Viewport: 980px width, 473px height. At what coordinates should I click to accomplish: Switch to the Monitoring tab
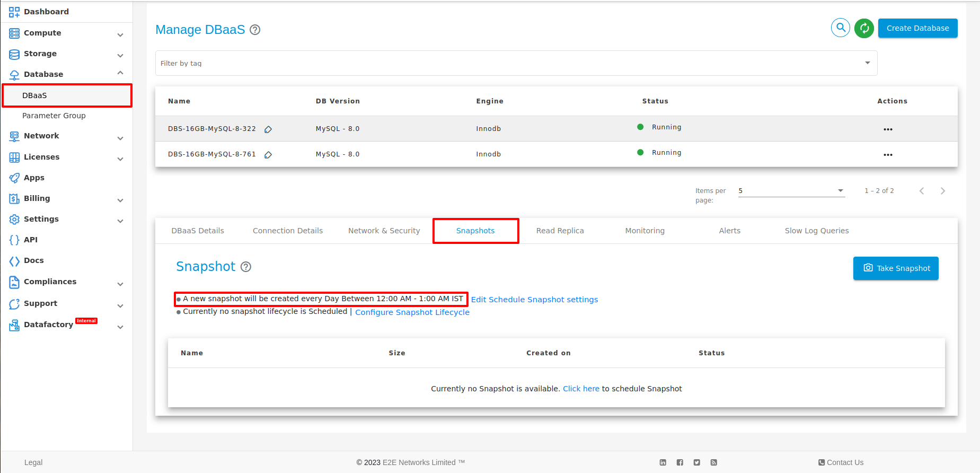(645, 231)
